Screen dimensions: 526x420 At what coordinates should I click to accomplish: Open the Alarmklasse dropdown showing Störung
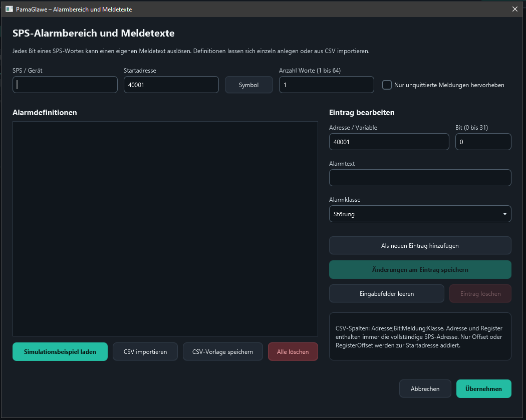420,214
